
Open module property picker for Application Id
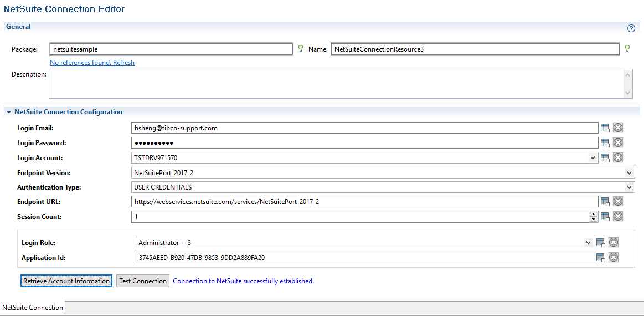601,258
